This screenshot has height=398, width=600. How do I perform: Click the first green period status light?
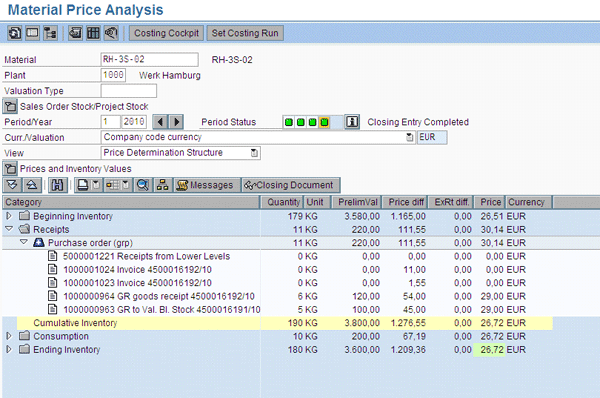[x=289, y=122]
